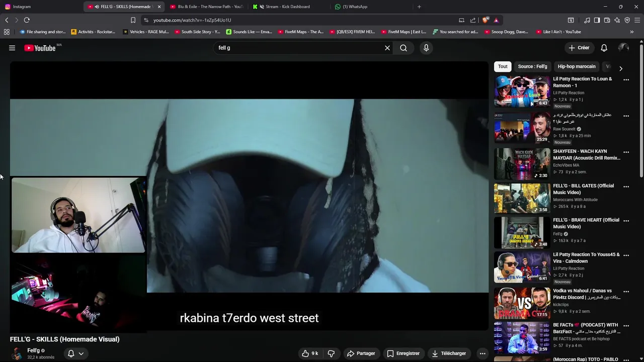Open the Fell'g channel name link

tap(33, 350)
